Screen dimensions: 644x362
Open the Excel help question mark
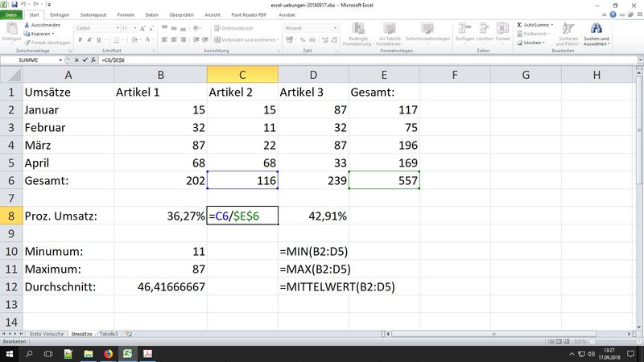pos(612,14)
